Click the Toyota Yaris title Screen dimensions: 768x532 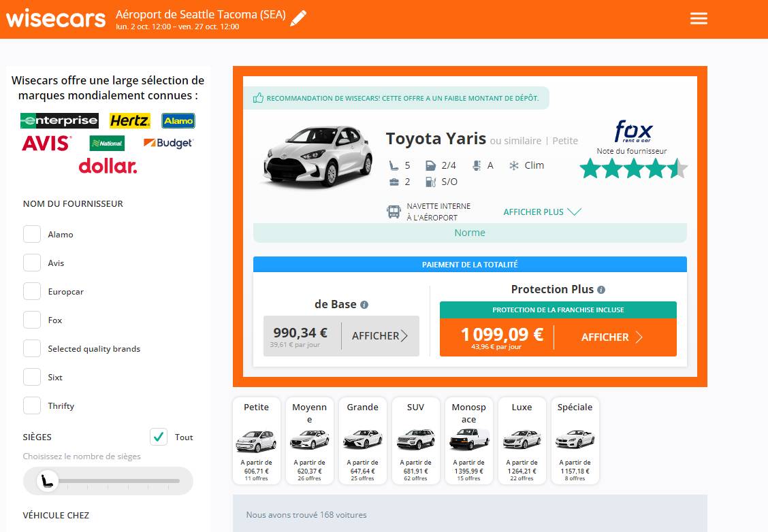click(x=436, y=139)
